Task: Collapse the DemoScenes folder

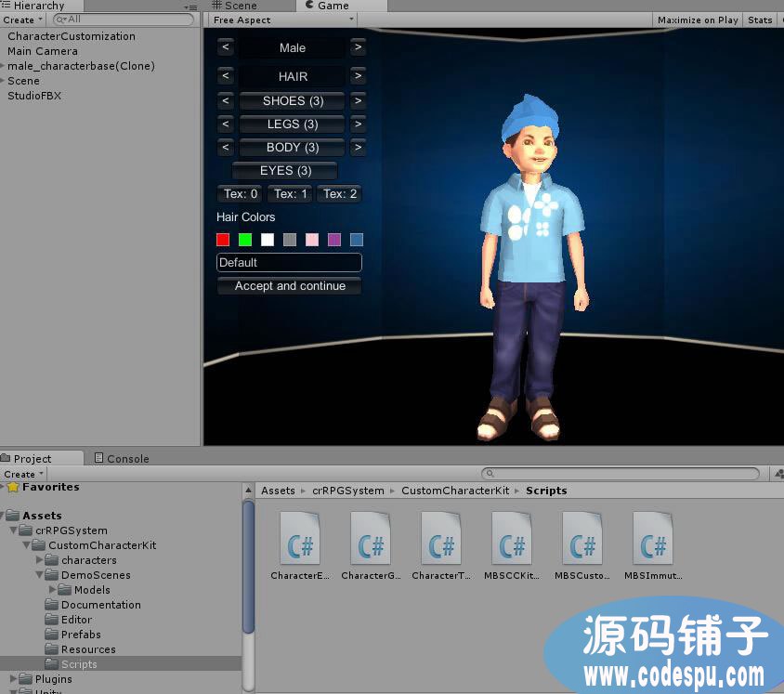Action: (x=40, y=575)
